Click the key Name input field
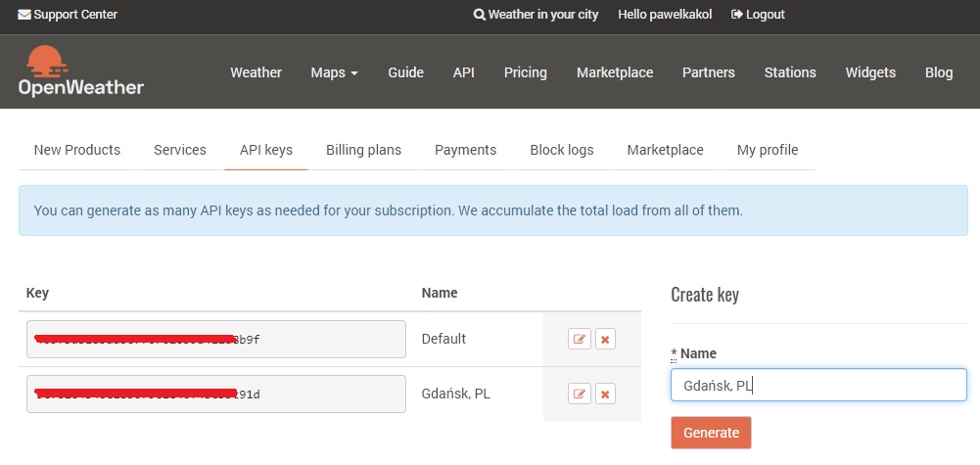Screen dimensions: 980x465 coord(818,385)
